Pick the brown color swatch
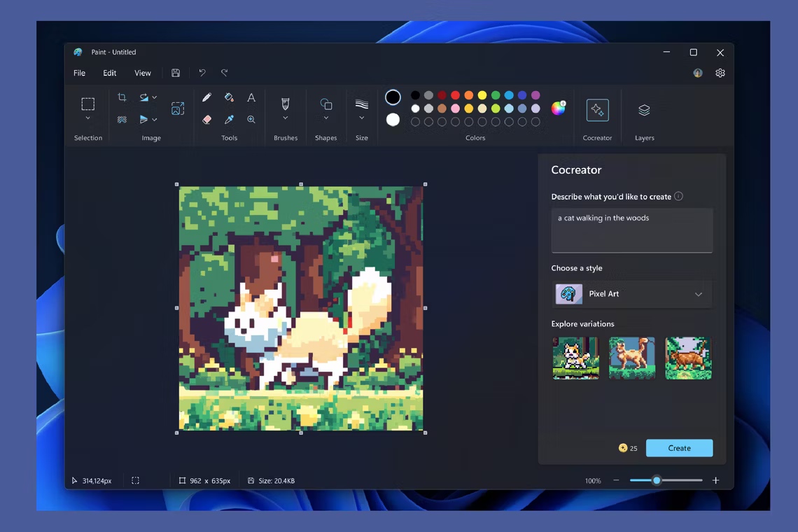 point(442,108)
